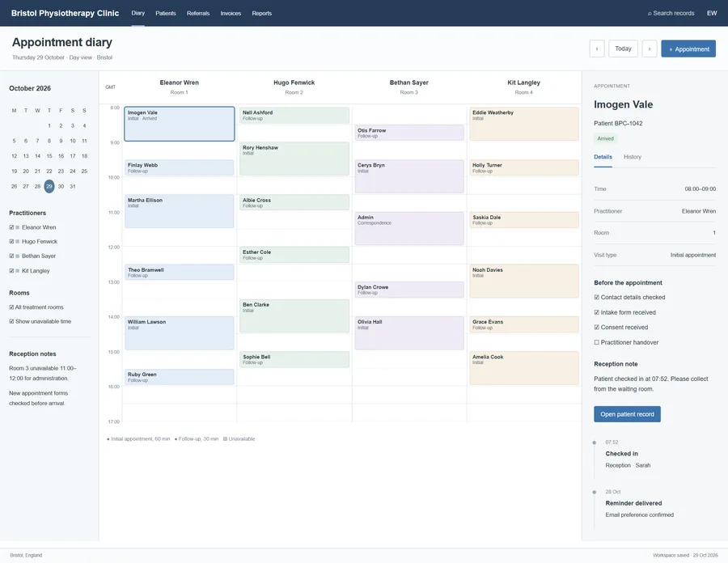728x563 pixels.
Task: Open Esther Cole follow-up appointment
Action: coord(294,255)
